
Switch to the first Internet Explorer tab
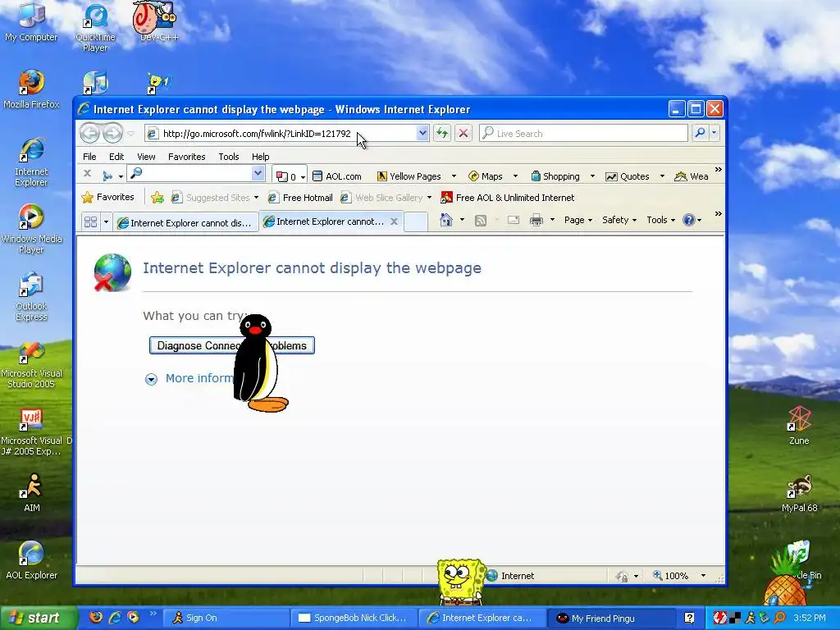pos(185,223)
